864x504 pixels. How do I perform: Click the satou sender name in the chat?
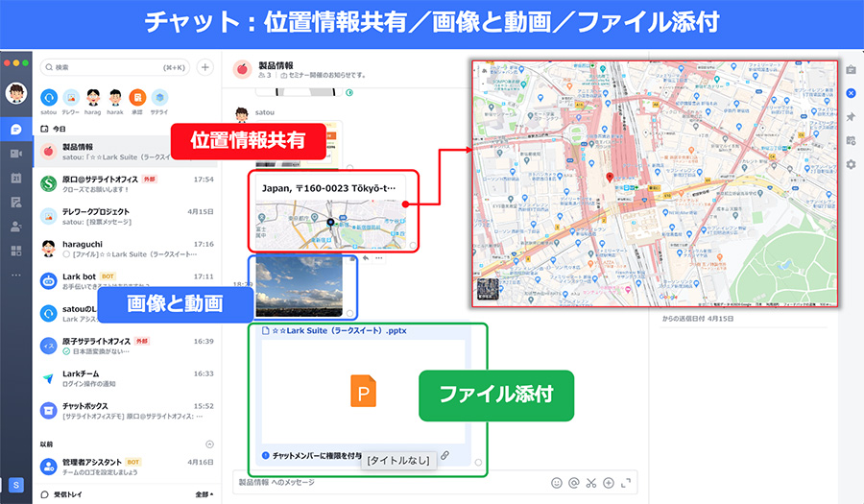(x=265, y=112)
